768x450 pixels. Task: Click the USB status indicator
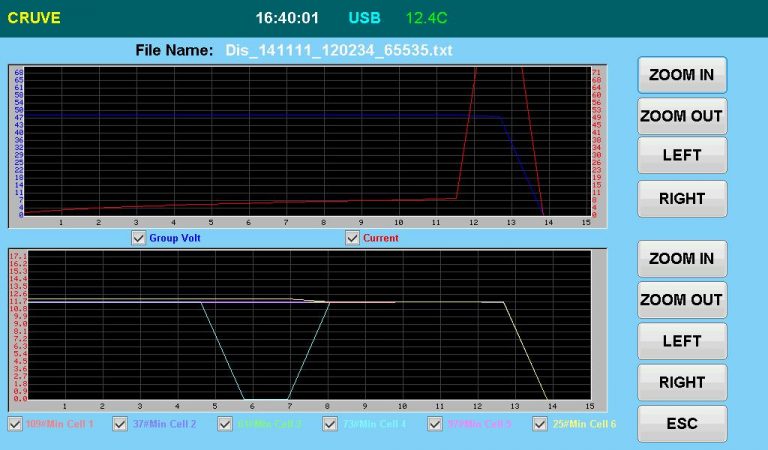click(364, 18)
